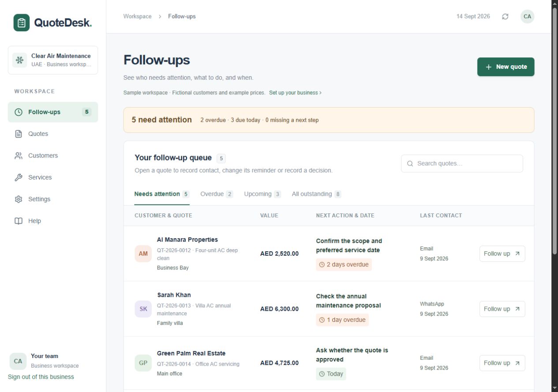Click the QT-2026-0014 quote description

(198, 364)
